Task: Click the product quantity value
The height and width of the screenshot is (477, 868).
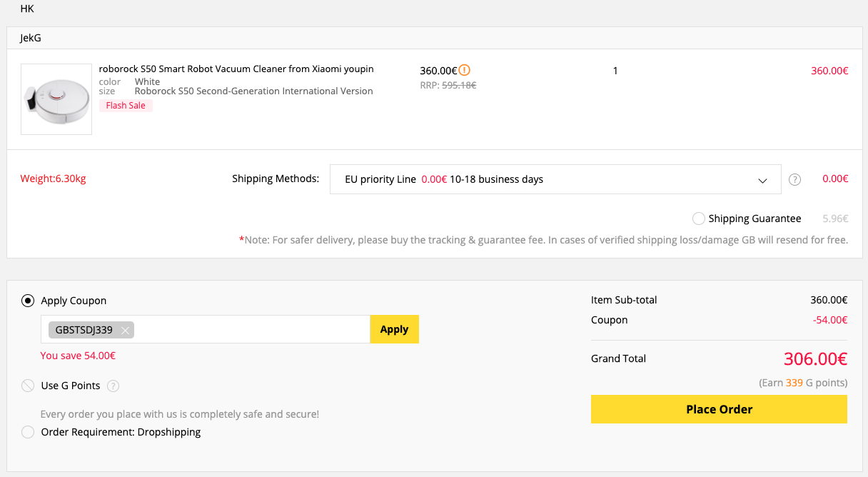Action: click(x=615, y=71)
